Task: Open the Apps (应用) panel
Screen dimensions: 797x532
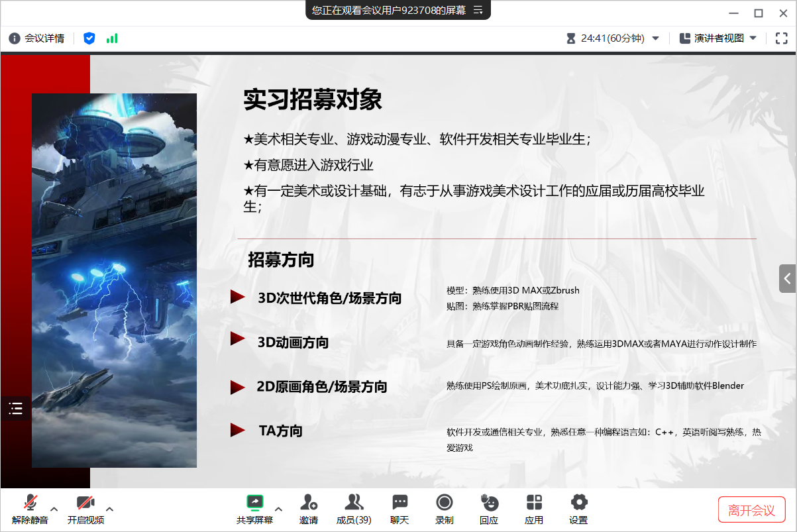Action: point(534,509)
